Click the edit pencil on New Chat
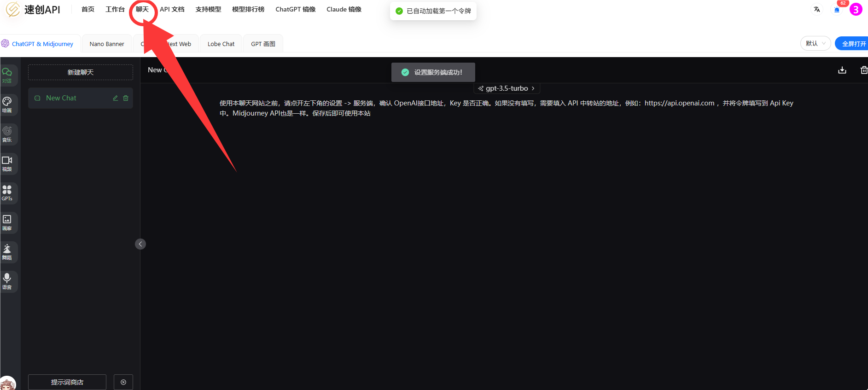868x390 pixels. [116, 98]
